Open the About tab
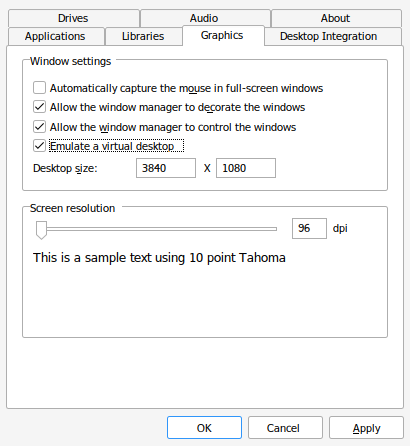 click(x=336, y=18)
